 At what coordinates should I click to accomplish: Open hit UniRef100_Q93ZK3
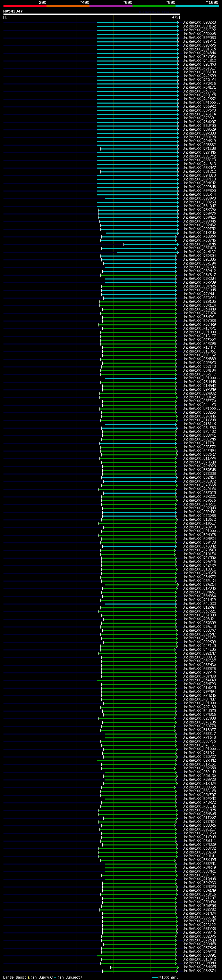tap(199, 23)
